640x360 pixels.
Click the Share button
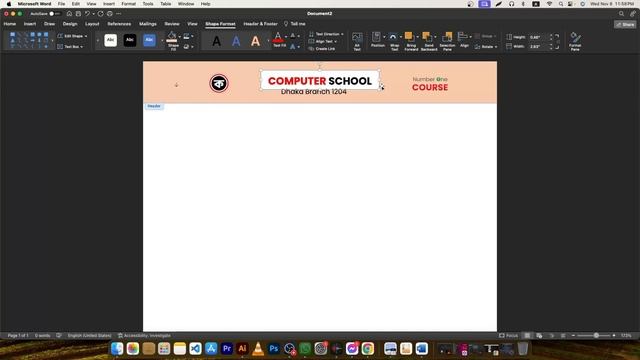[625, 24]
